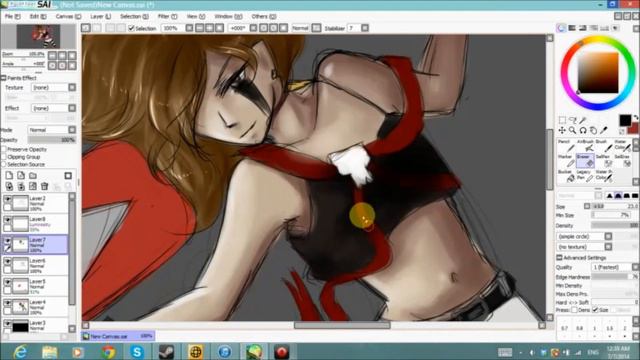Toggle the Selection checkbox in toolbar
This screenshot has width=640, height=360.
(x=131, y=28)
